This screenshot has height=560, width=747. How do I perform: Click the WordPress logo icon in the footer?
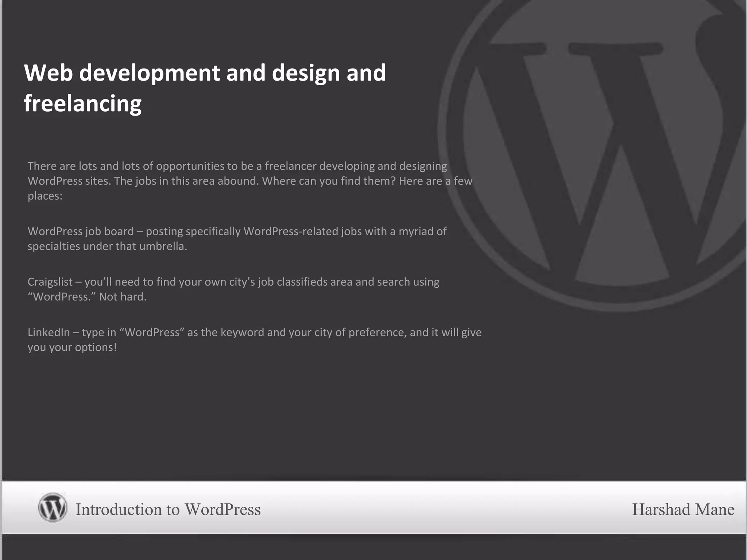point(53,507)
